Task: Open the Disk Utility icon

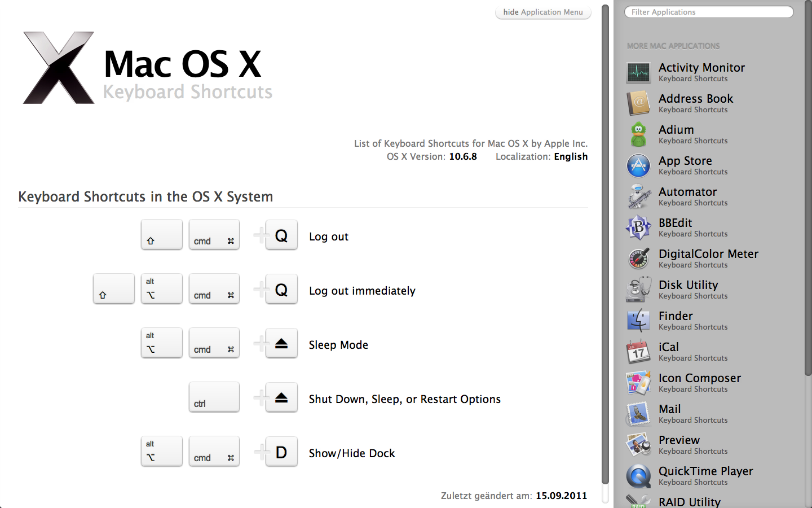Action: click(638, 290)
